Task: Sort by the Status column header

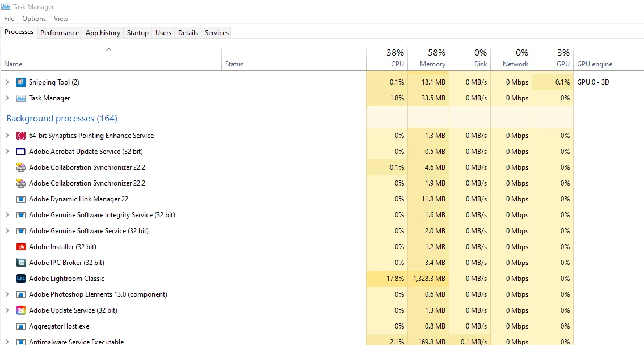Action: 294,59
